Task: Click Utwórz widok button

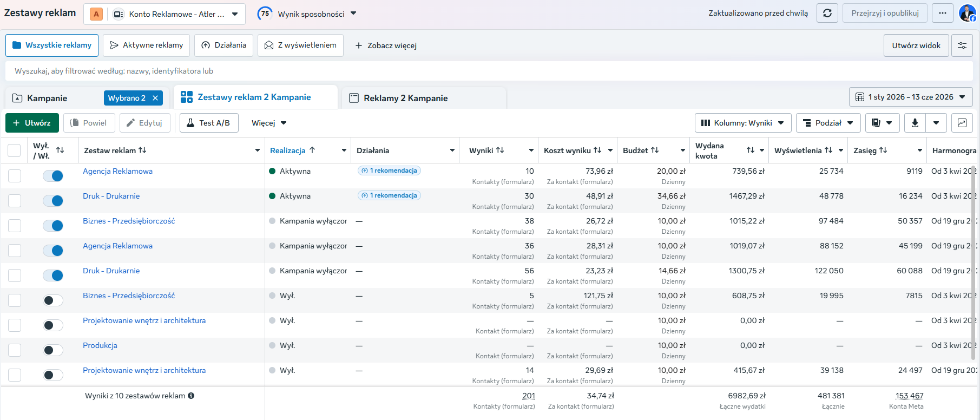Action: tap(916, 45)
